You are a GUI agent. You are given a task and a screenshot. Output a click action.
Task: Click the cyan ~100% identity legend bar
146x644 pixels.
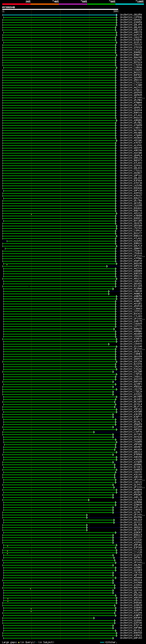[130, 4]
